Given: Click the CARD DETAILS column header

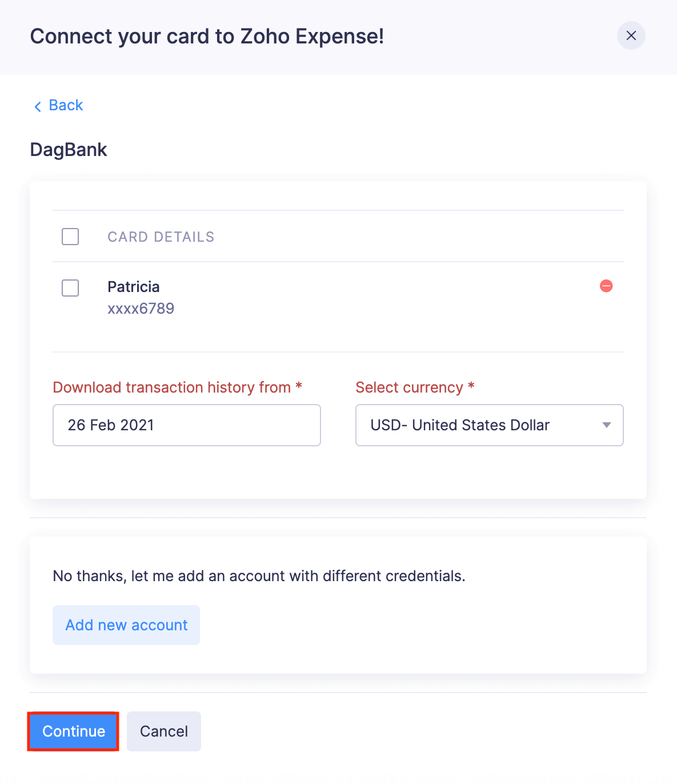Looking at the screenshot, I should pyautogui.click(x=161, y=237).
